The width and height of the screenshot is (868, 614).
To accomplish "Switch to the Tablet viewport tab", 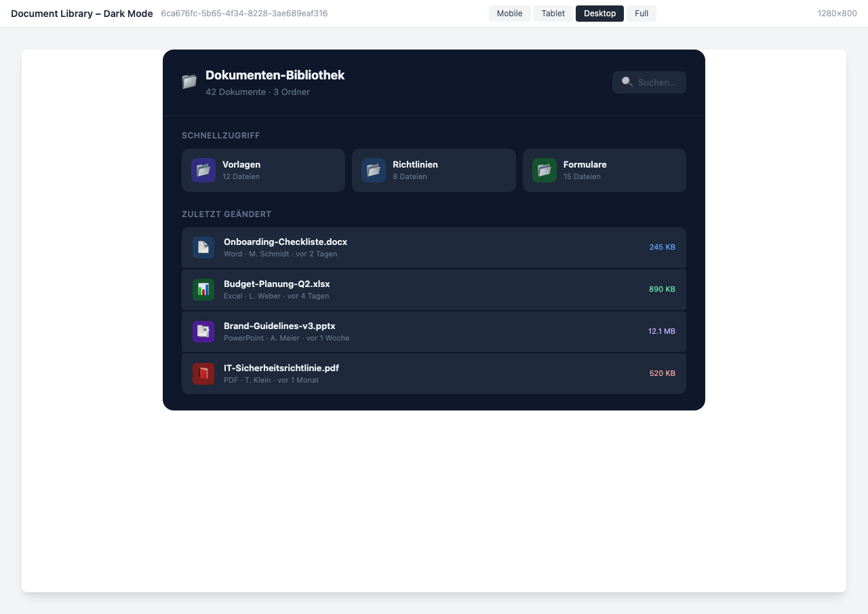I will [553, 13].
